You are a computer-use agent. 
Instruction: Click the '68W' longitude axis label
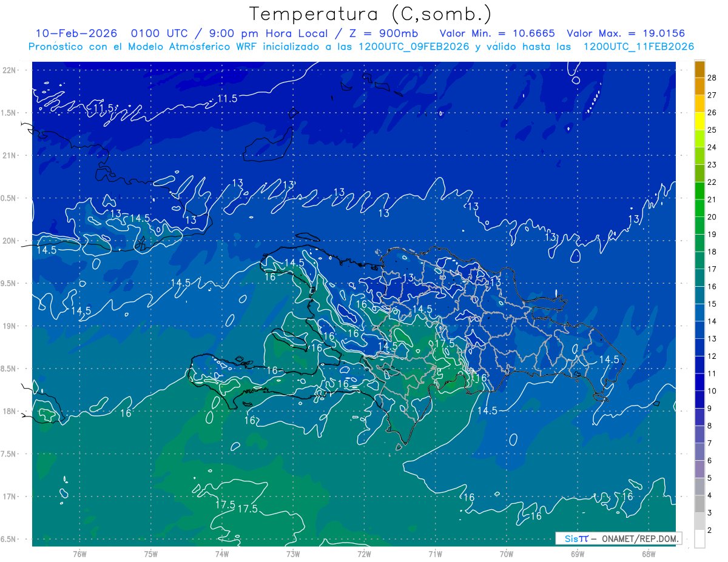coord(648,555)
